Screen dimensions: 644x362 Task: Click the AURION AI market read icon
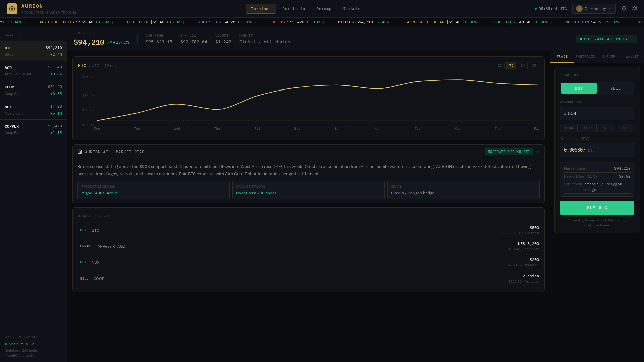point(80,152)
